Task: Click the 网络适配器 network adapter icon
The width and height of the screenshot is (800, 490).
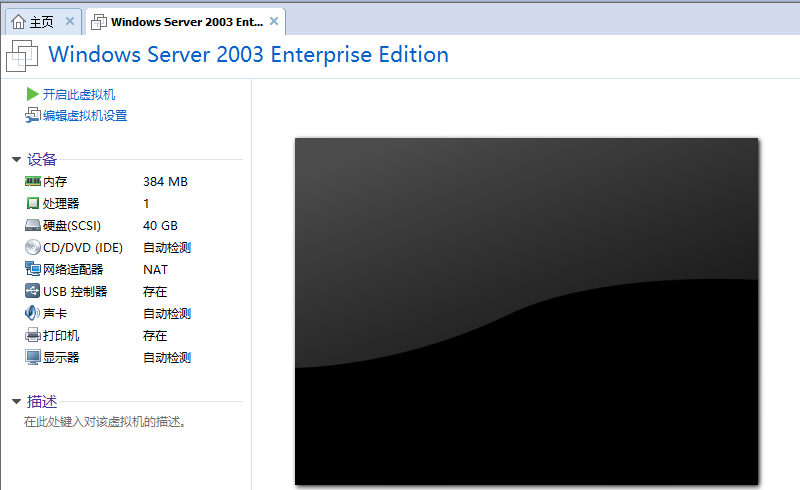Action: click(33, 268)
